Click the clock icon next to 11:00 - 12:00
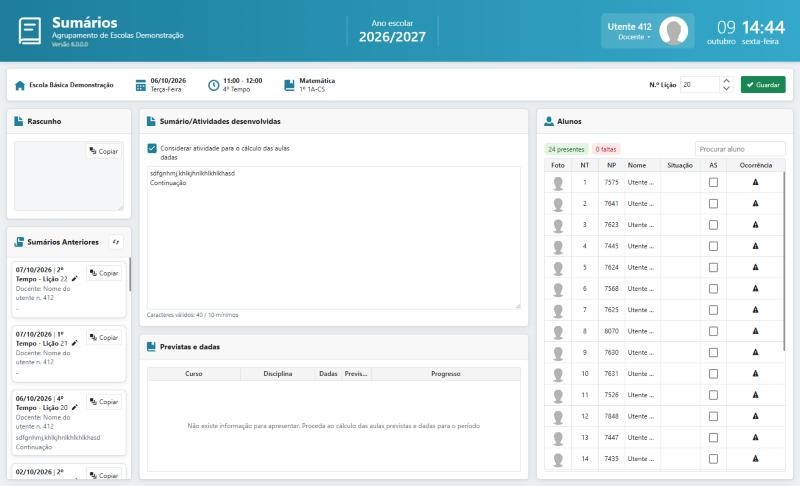Image resolution: width=800 pixels, height=486 pixels. (x=213, y=85)
